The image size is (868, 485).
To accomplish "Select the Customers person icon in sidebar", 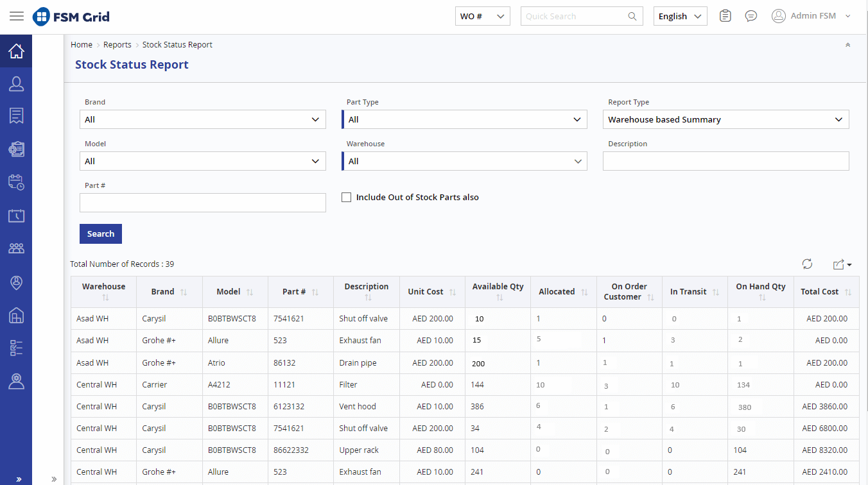I will (16, 83).
